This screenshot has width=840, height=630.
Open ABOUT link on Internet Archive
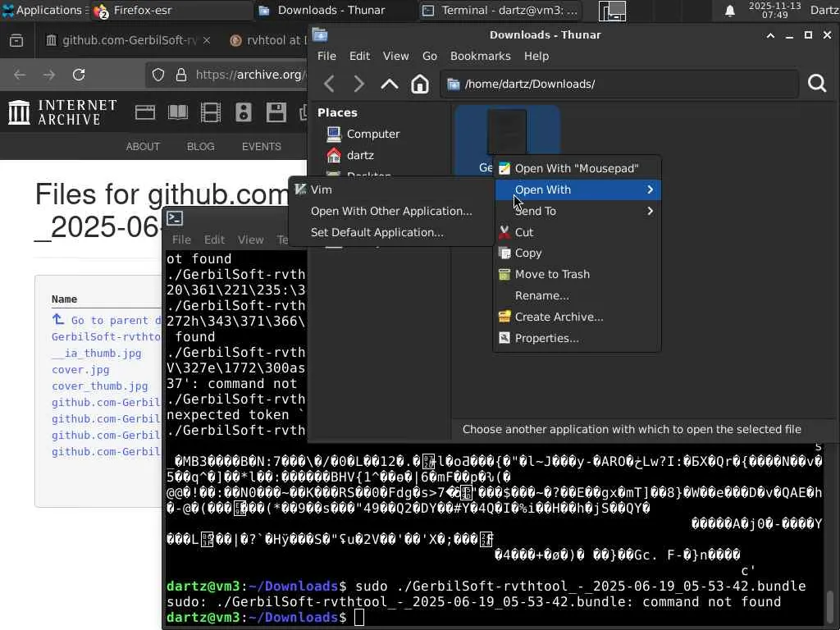(143, 146)
